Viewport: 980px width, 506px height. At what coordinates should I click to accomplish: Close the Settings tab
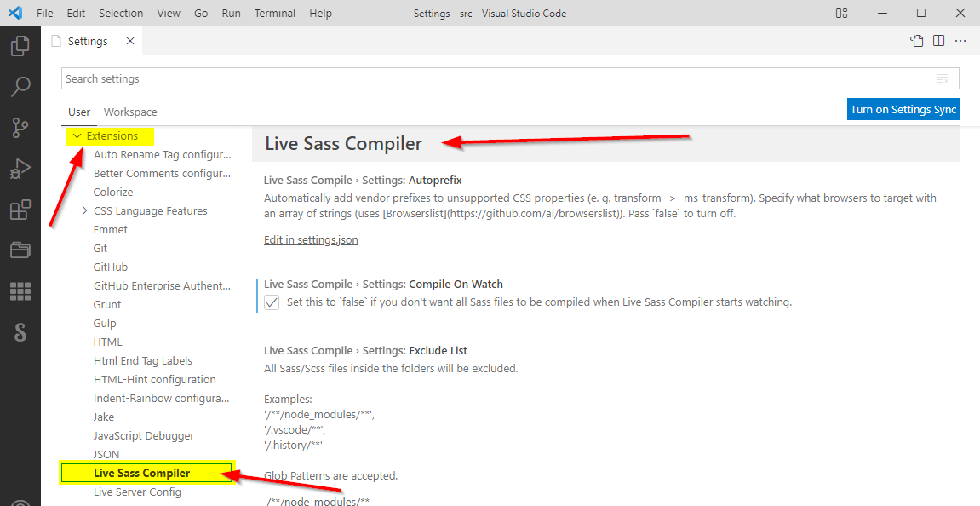pos(130,41)
